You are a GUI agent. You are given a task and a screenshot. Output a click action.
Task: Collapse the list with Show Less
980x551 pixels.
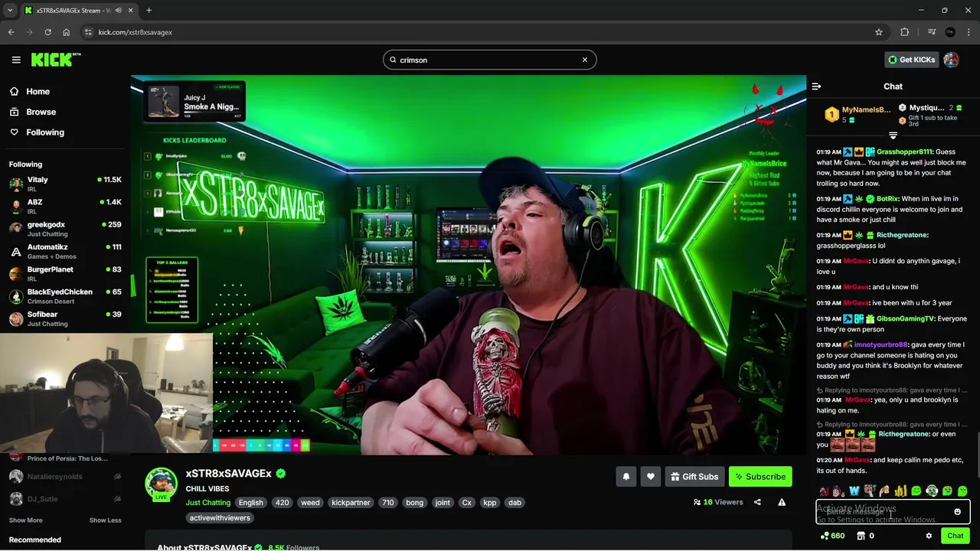click(x=105, y=520)
